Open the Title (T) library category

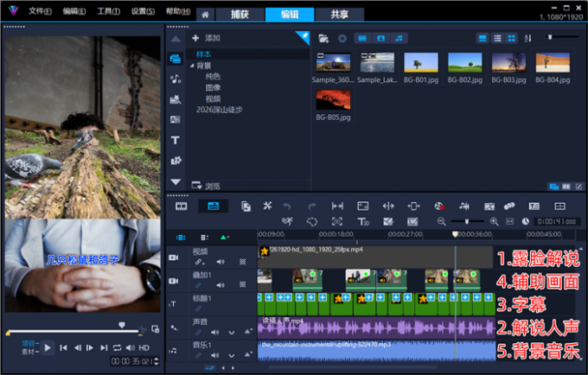176,140
